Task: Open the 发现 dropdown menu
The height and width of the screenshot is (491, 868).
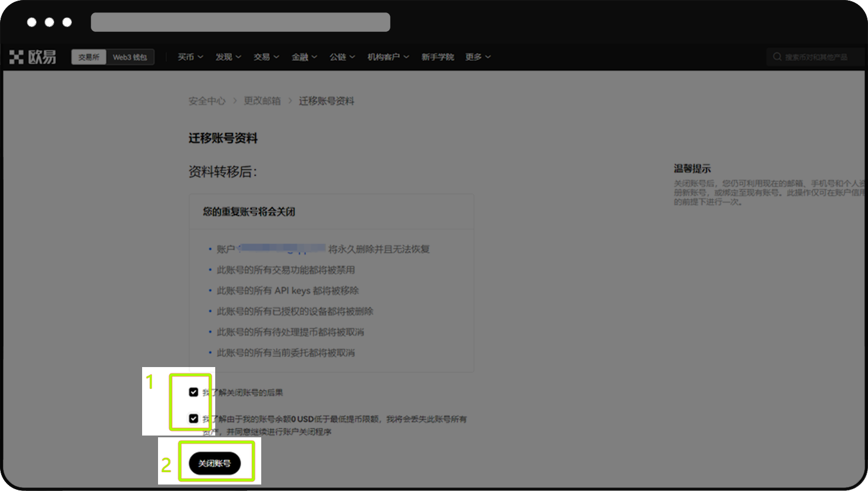Action: 228,57
